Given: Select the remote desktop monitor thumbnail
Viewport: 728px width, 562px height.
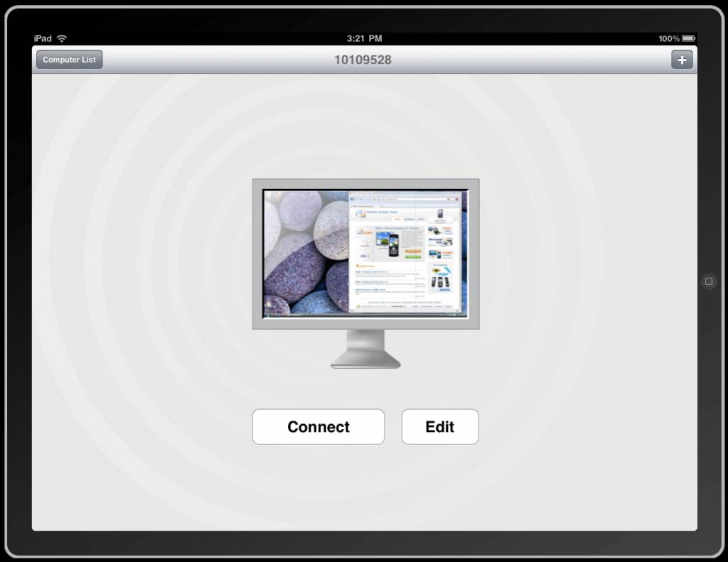Looking at the screenshot, I should tap(366, 274).
